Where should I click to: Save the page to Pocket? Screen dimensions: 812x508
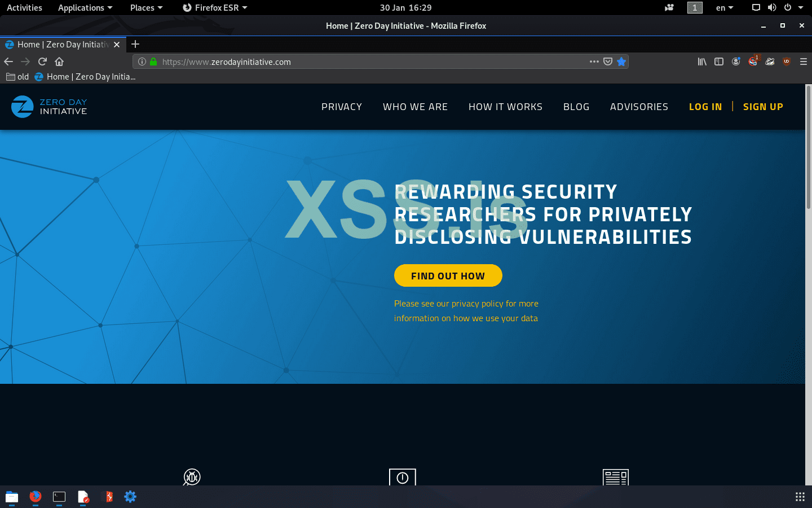pyautogui.click(x=608, y=62)
